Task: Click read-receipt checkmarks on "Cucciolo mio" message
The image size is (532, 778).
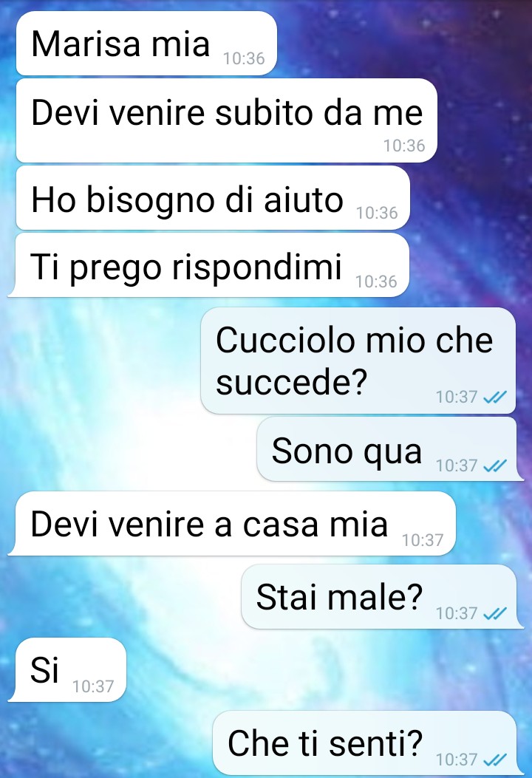Action: pyautogui.click(x=495, y=397)
